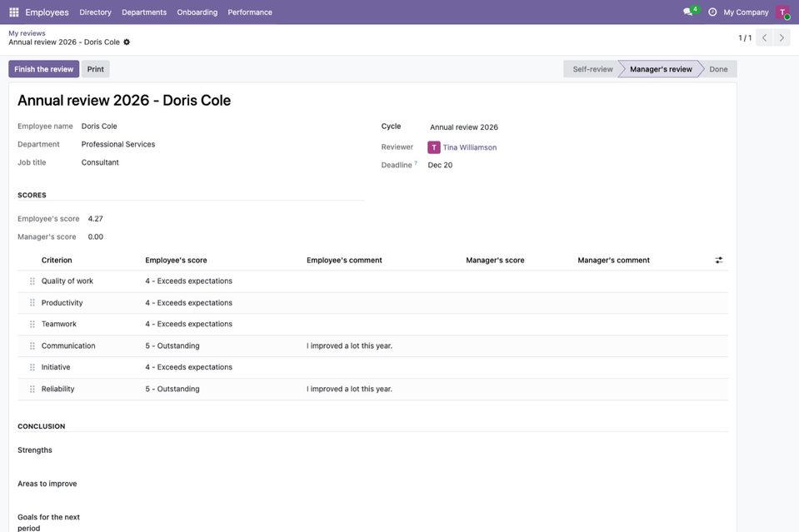Open the My Company switcher
799x532 pixels.
(x=746, y=12)
